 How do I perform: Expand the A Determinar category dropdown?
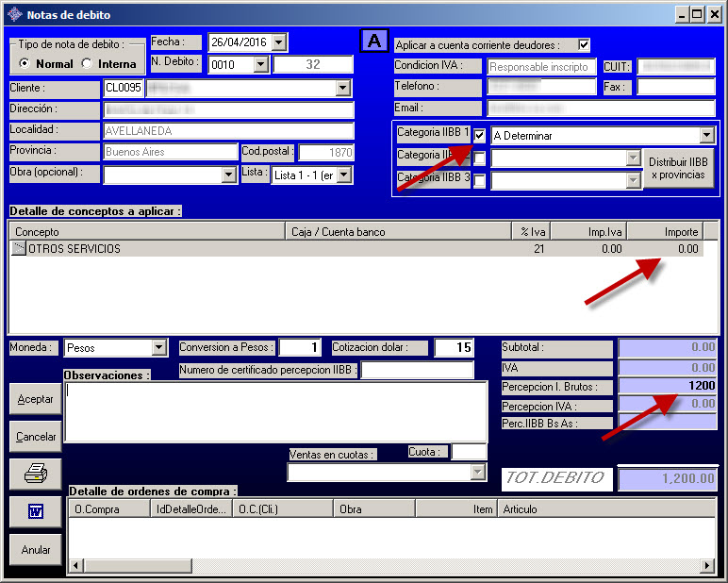706,136
